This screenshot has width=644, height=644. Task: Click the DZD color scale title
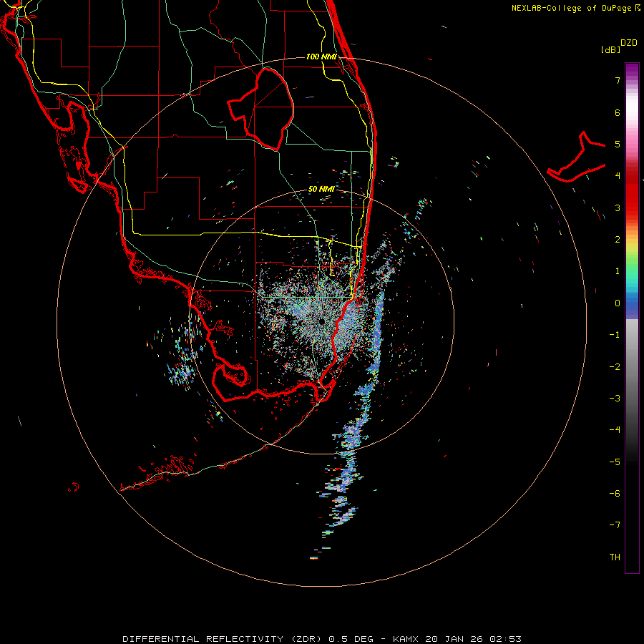tap(629, 43)
